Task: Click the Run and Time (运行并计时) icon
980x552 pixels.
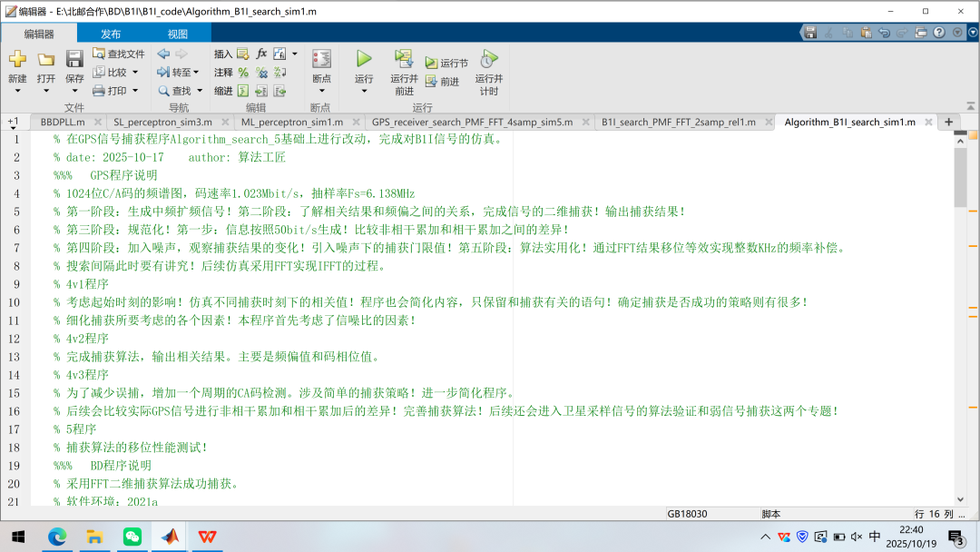Action: [488, 60]
